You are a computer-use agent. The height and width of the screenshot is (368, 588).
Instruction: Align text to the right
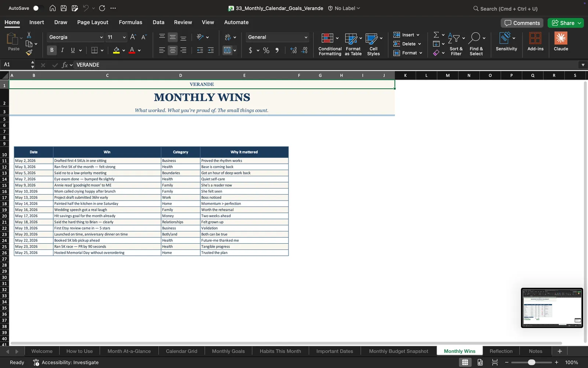point(183,50)
